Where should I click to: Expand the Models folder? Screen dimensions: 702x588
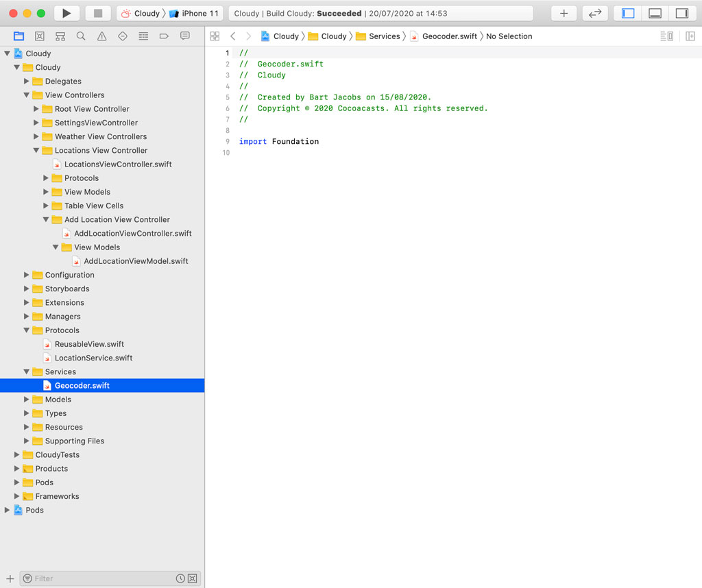pos(27,399)
